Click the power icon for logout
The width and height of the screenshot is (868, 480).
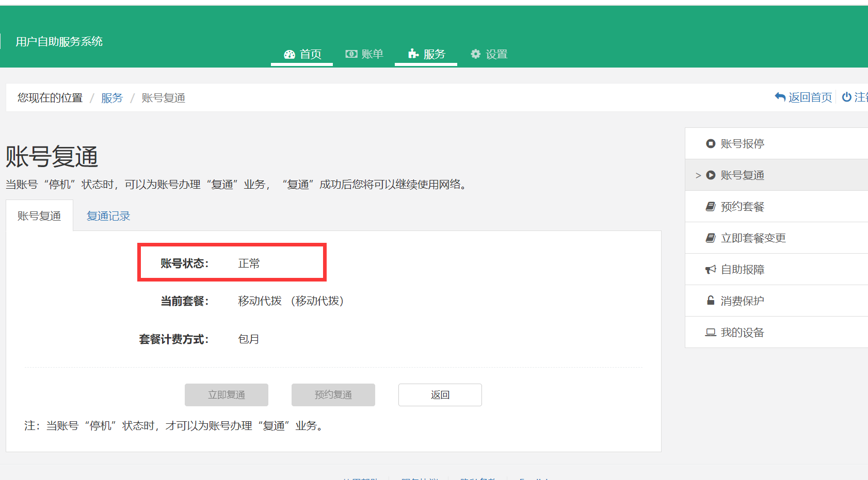(847, 97)
